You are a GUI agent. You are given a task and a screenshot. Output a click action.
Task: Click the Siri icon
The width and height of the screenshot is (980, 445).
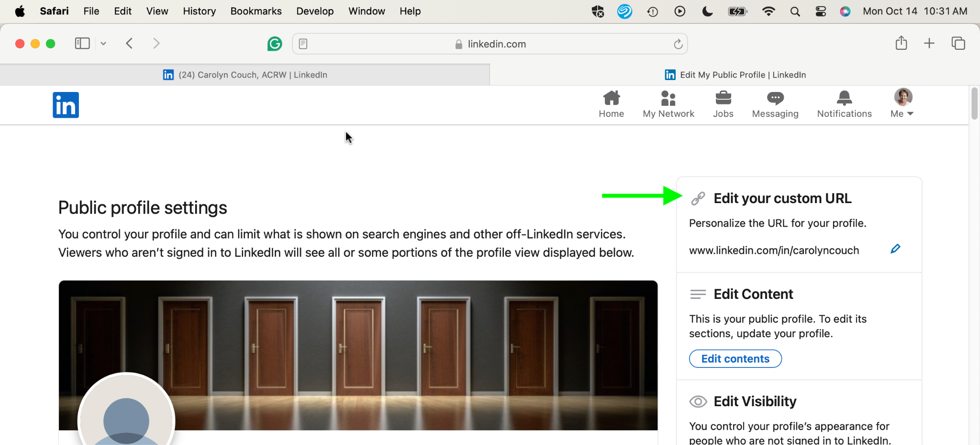845,11
